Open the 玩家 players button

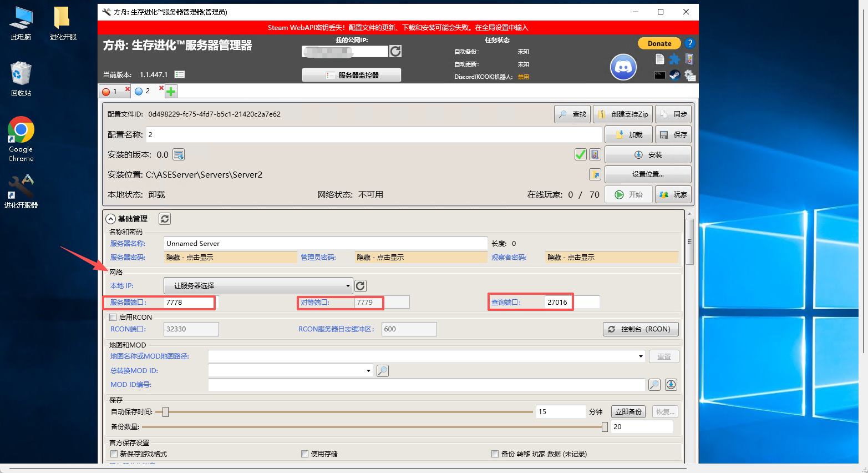click(x=673, y=194)
